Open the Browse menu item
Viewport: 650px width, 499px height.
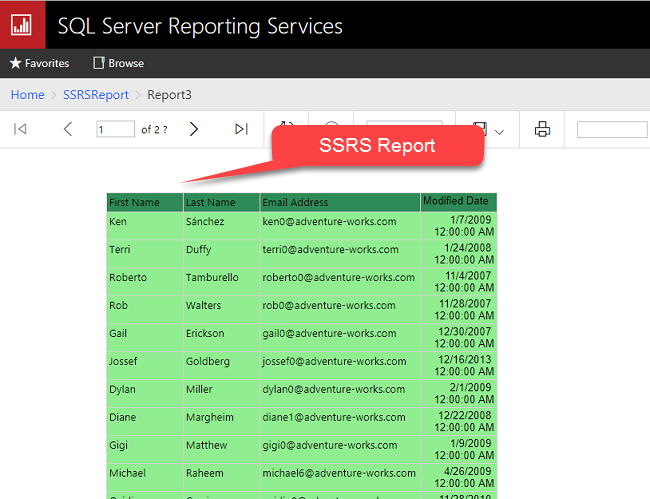(x=119, y=63)
